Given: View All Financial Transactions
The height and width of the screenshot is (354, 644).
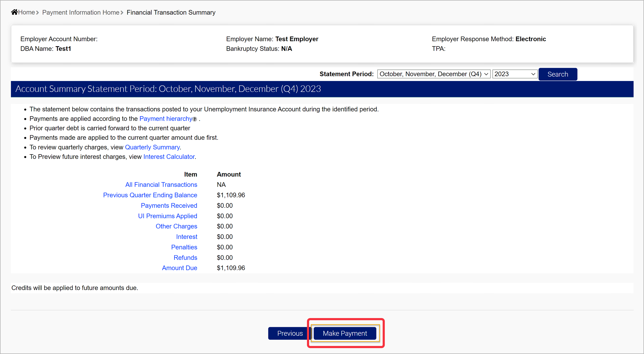Looking at the screenshot, I should 161,185.
